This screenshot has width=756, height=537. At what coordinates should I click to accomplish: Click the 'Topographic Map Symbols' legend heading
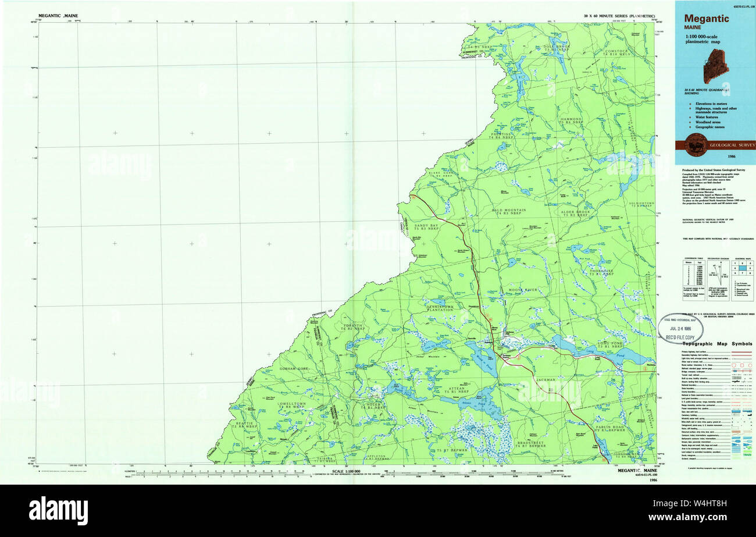718,344
